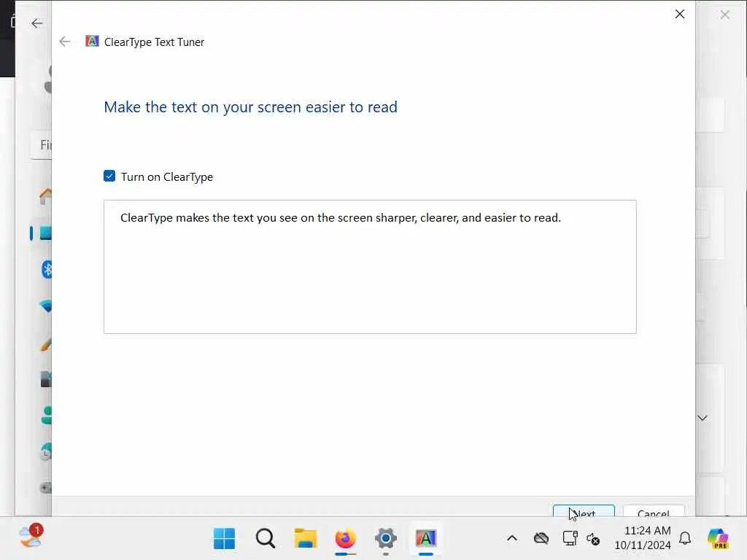Open taskbar Search

pos(265,539)
